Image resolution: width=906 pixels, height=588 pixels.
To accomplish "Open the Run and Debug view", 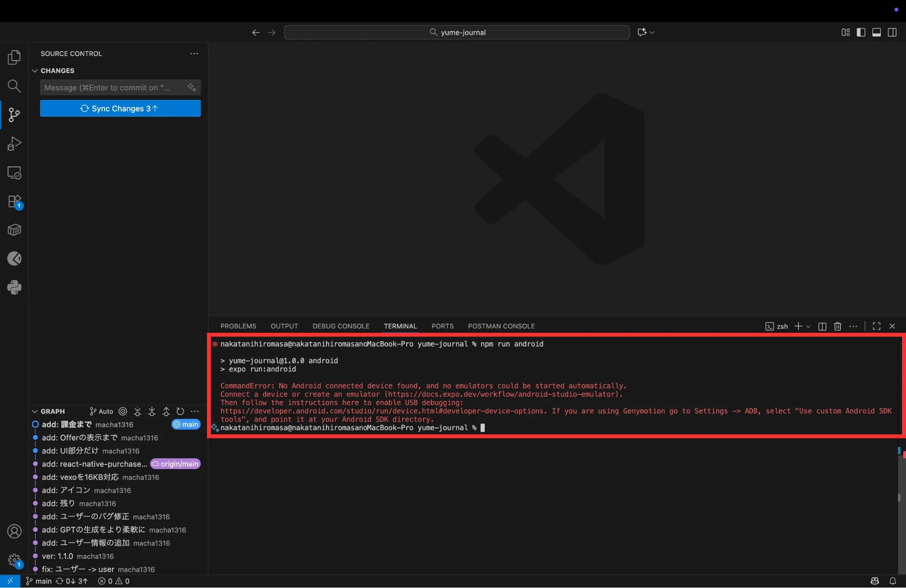I will coord(14,143).
